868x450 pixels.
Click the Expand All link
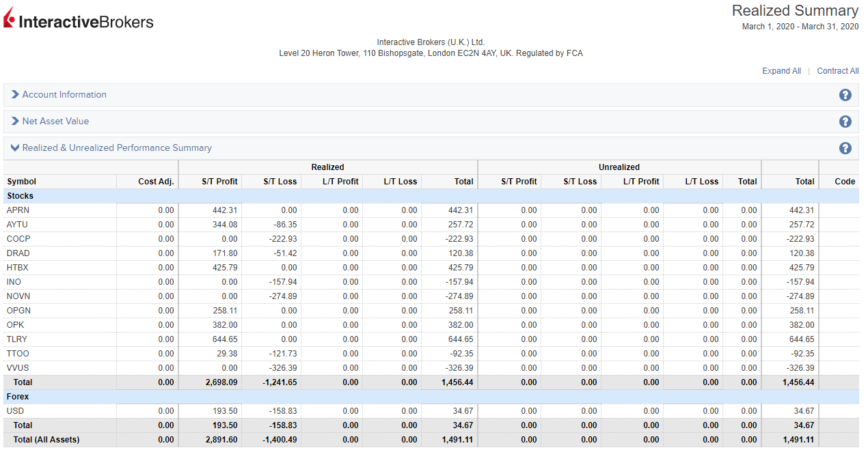click(x=781, y=71)
